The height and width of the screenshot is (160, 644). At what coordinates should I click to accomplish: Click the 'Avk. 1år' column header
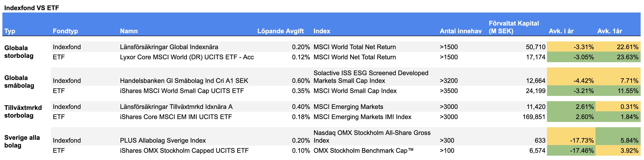tap(609, 31)
